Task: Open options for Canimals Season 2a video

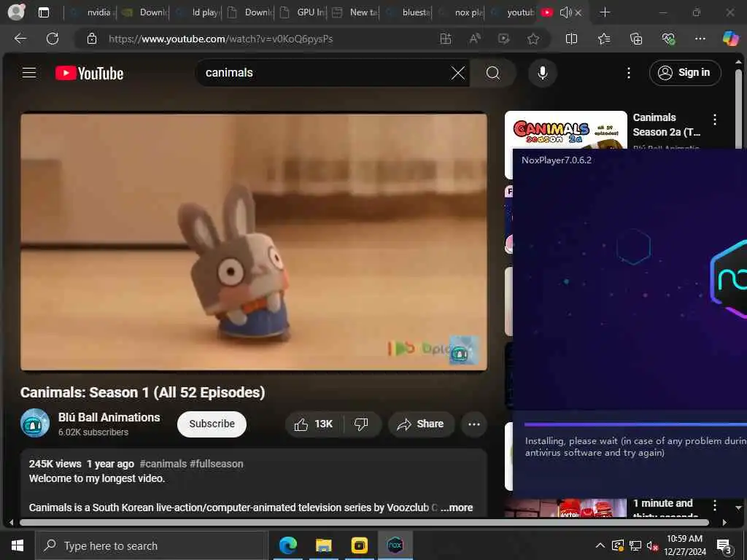Action: pyautogui.click(x=715, y=120)
